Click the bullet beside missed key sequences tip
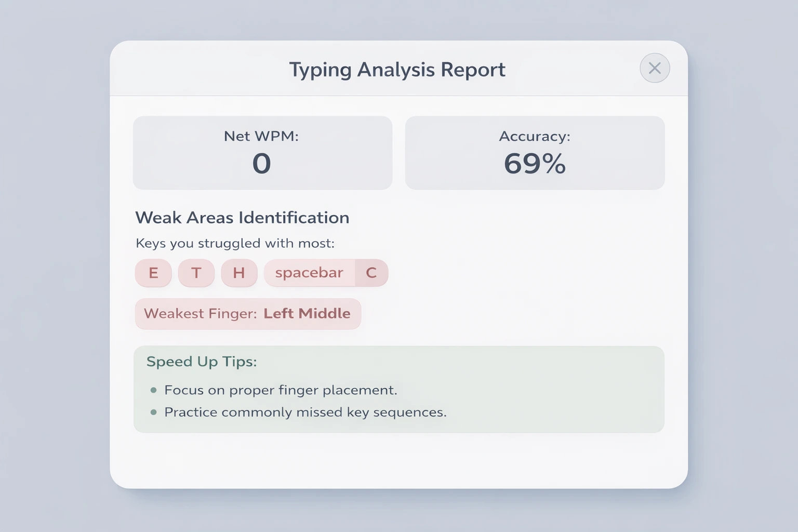The width and height of the screenshot is (798, 532). coord(154,411)
